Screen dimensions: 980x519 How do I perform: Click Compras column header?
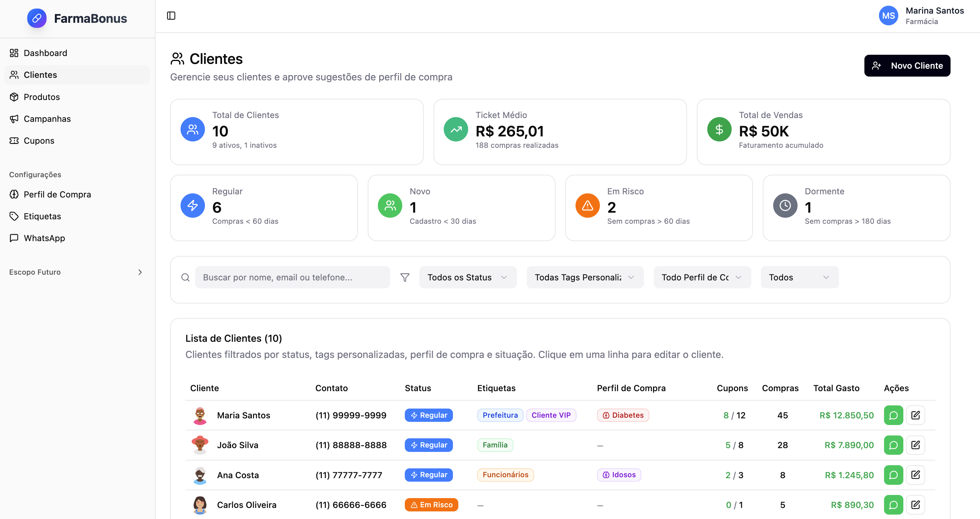tap(780, 388)
